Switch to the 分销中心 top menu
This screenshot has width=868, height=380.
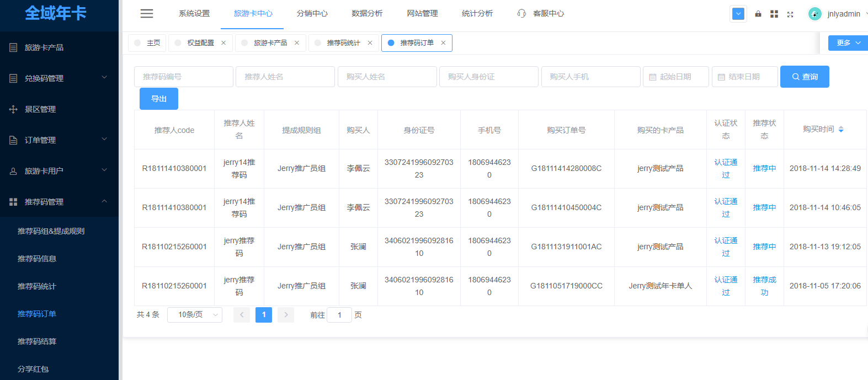[x=312, y=13]
